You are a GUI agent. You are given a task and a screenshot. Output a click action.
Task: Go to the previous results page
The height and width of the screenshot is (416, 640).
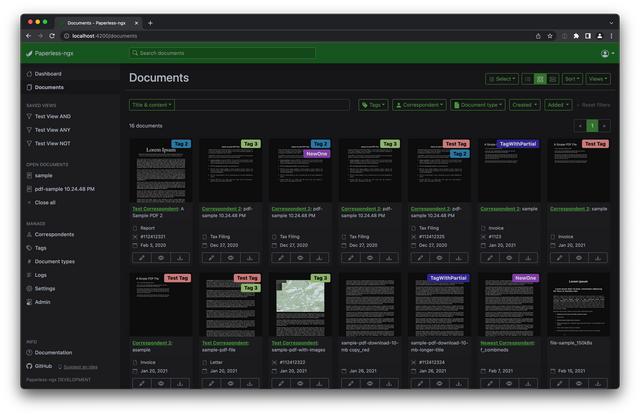coord(580,126)
